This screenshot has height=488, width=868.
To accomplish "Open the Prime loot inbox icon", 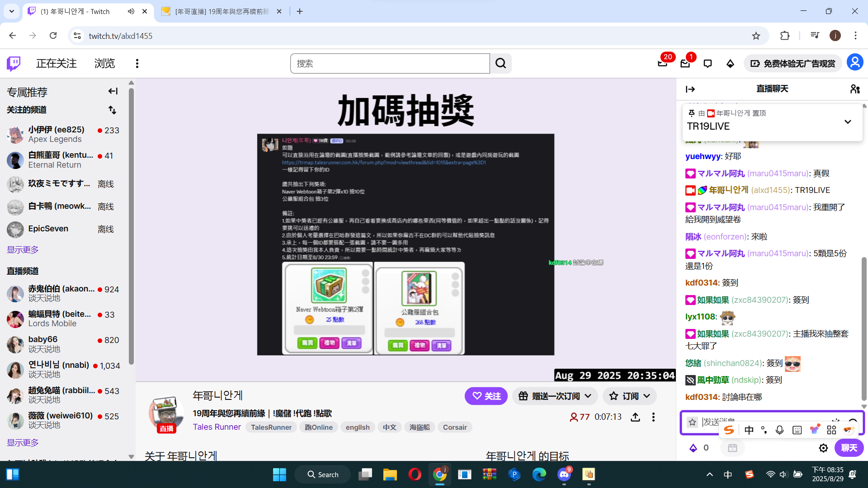I will (x=663, y=64).
